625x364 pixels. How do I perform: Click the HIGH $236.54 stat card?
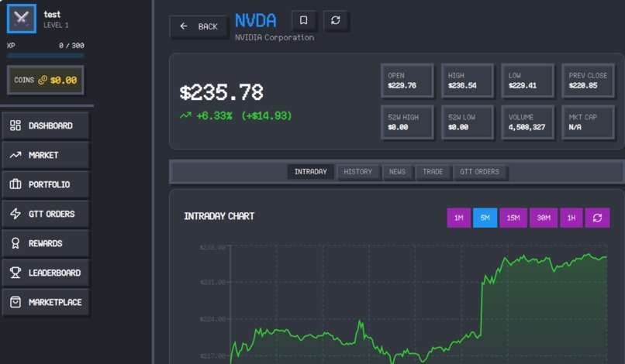pos(467,81)
